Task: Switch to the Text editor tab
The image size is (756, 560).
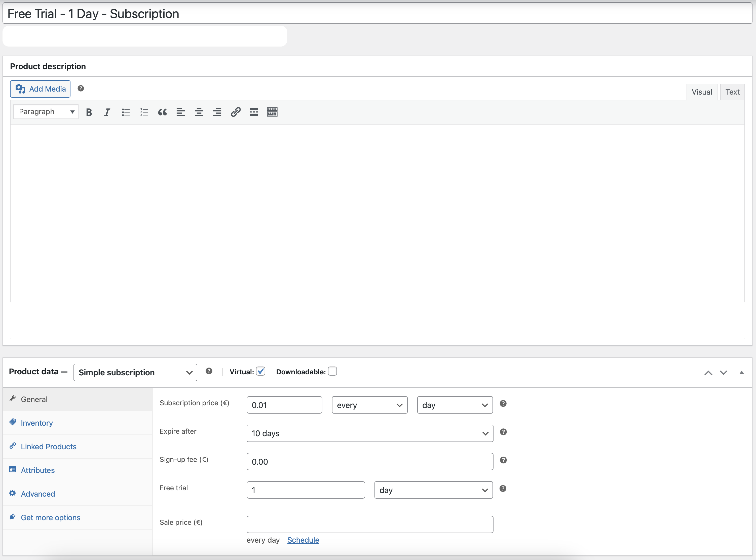Action: pyautogui.click(x=733, y=92)
